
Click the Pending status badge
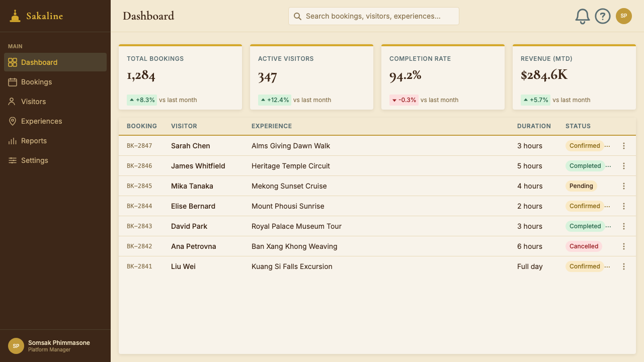point(581,186)
